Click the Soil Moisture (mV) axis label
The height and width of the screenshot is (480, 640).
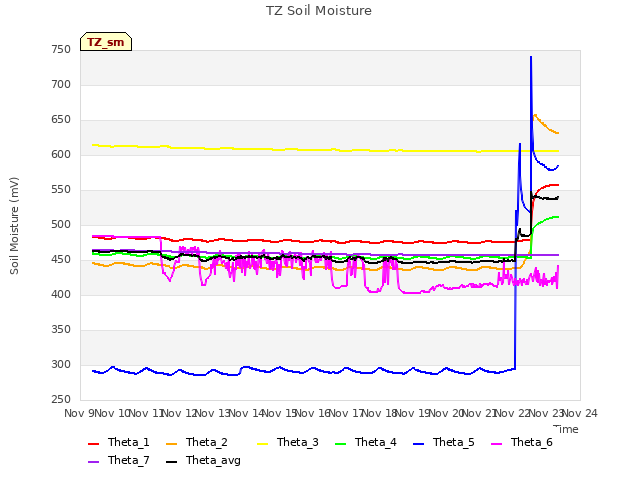coord(14,226)
